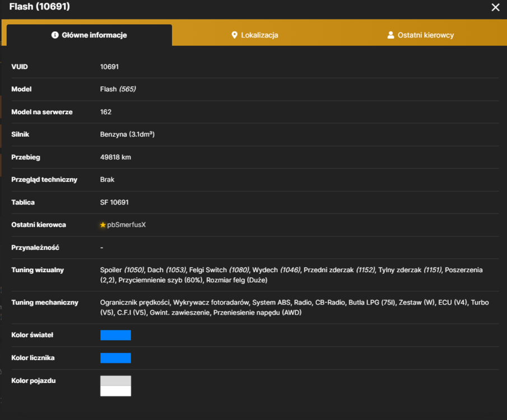507x420 pixels.
Task: Click the Tylny zderzak (1151) entry
Action: tap(410, 270)
